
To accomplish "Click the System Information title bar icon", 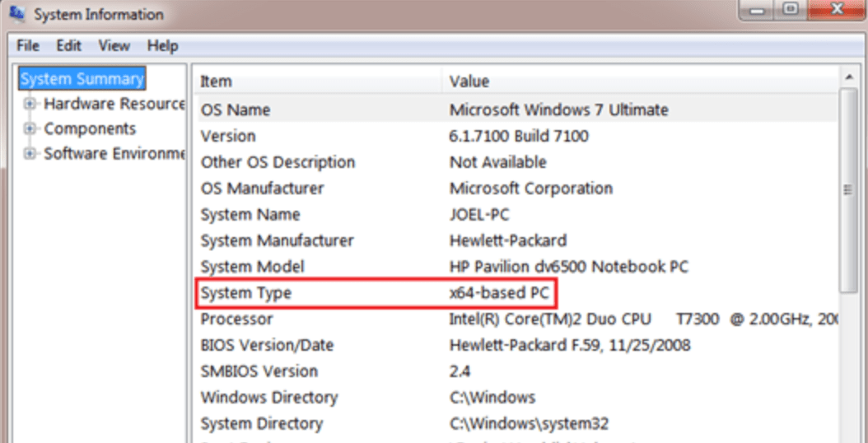I will (x=16, y=14).
